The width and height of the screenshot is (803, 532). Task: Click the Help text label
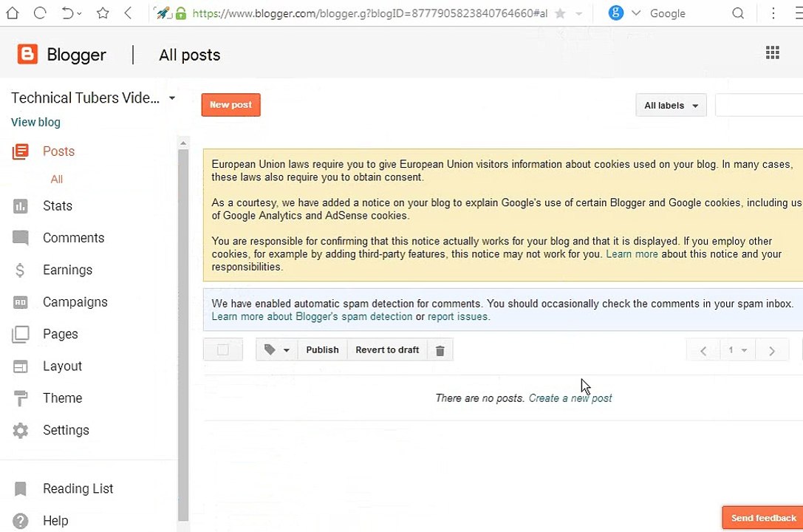[55, 521]
